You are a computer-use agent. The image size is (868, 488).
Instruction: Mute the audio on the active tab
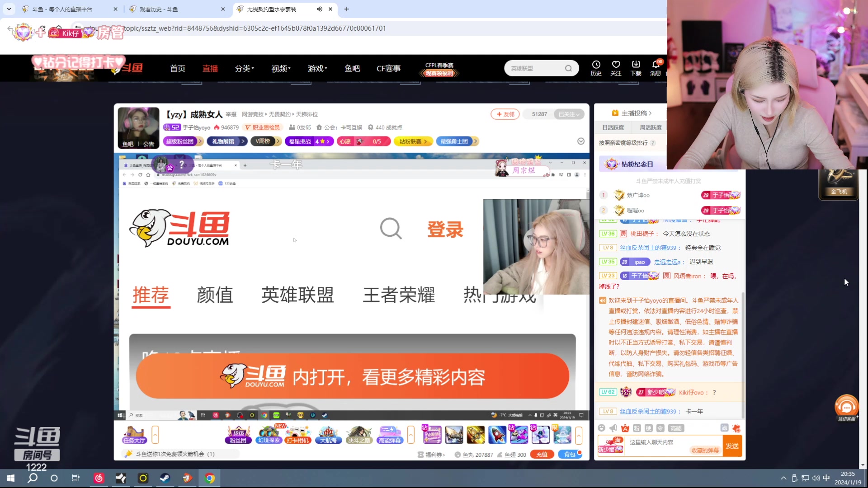319,9
